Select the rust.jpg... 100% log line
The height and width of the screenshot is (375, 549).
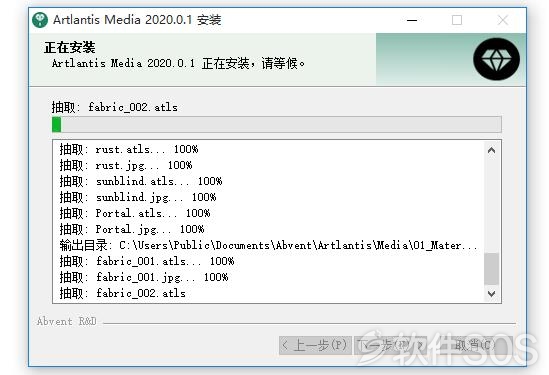point(126,165)
